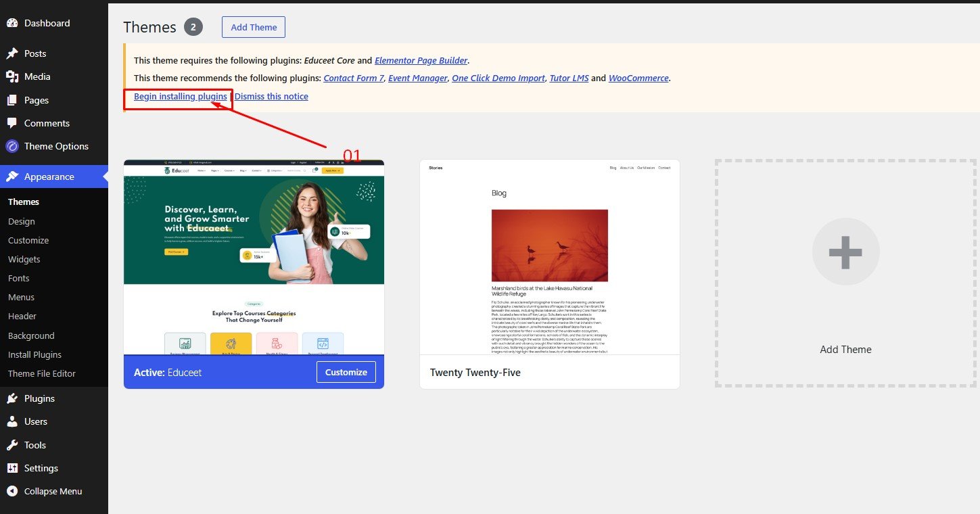Click the Posts pushpin icon
The width and height of the screenshot is (980, 514).
click(11, 53)
